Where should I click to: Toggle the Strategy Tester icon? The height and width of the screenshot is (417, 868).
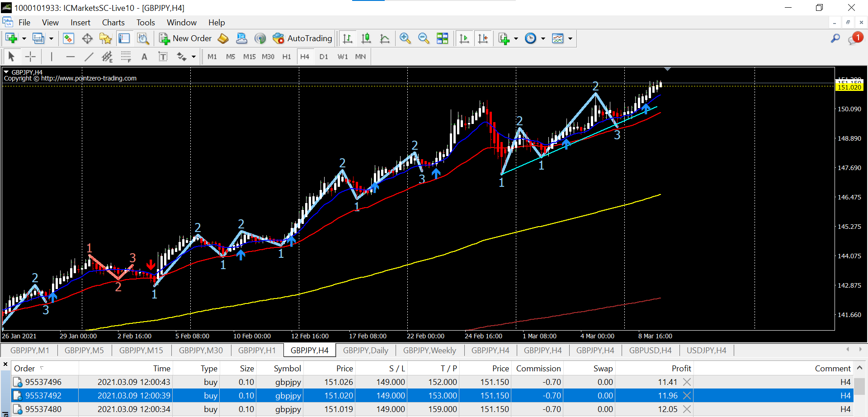(x=143, y=38)
